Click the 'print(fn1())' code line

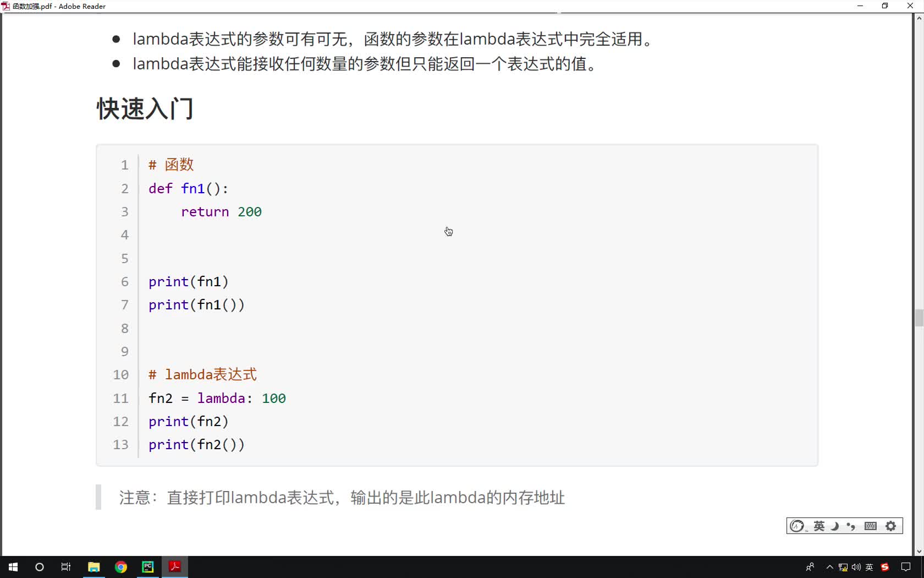[x=196, y=305]
